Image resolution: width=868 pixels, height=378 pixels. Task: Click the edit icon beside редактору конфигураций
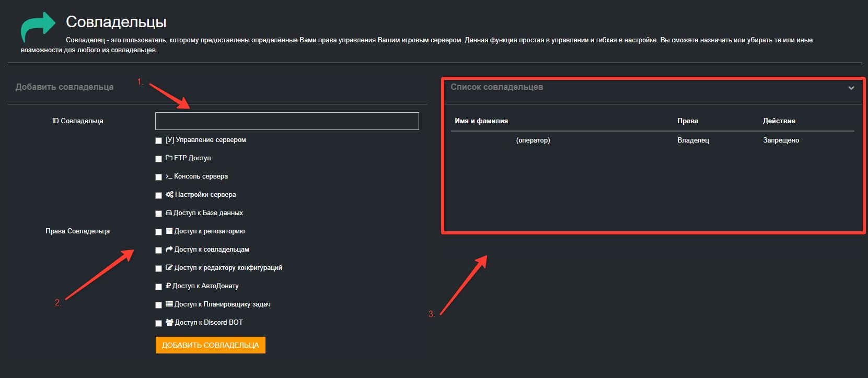click(169, 267)
